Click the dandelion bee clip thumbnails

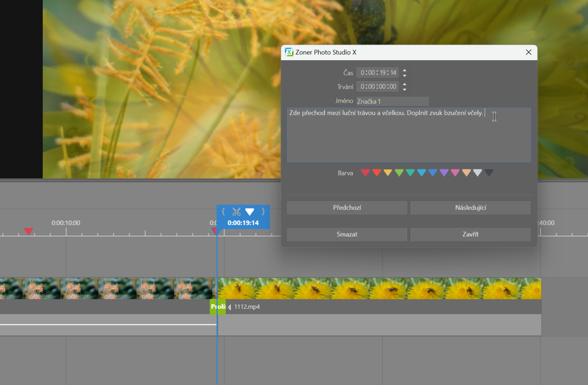click(379, 289)
